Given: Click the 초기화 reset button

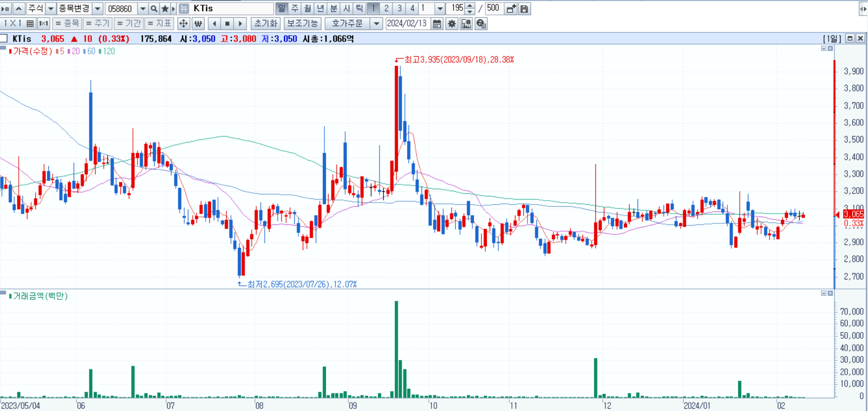Looking at the screenshot, I should click(266, 23).
